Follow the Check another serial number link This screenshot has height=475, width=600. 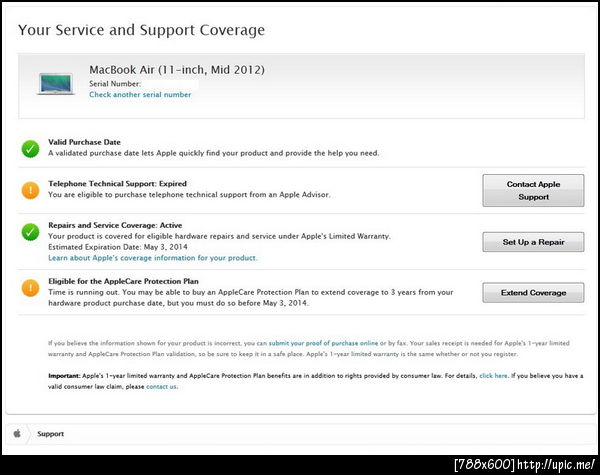(140, 95)
